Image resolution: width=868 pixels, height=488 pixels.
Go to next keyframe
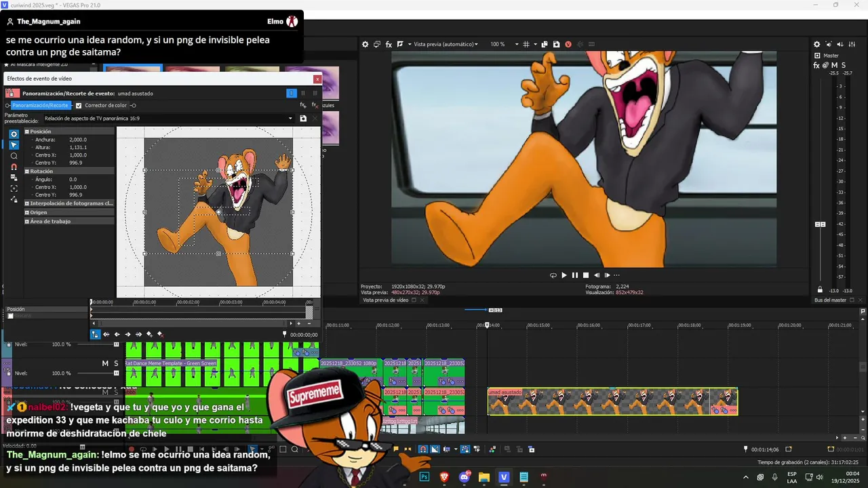point(128,334)
